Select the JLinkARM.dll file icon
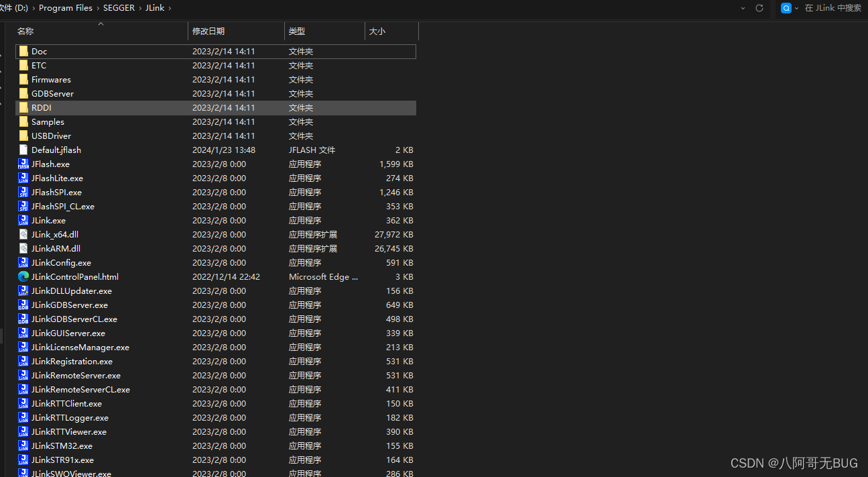The width and height of the screenshot is (868, 477). point(23,248)
